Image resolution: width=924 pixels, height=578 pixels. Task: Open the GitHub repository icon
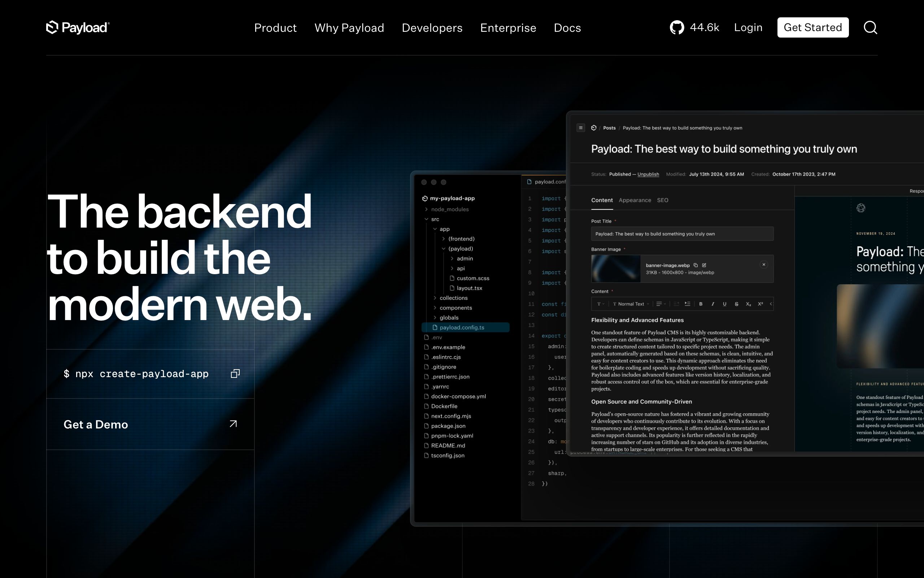point(677,27)
